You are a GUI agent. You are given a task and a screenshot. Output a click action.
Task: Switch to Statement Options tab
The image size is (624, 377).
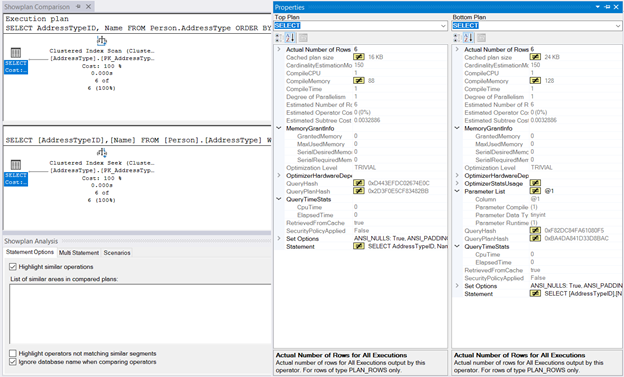coord(30,252)
